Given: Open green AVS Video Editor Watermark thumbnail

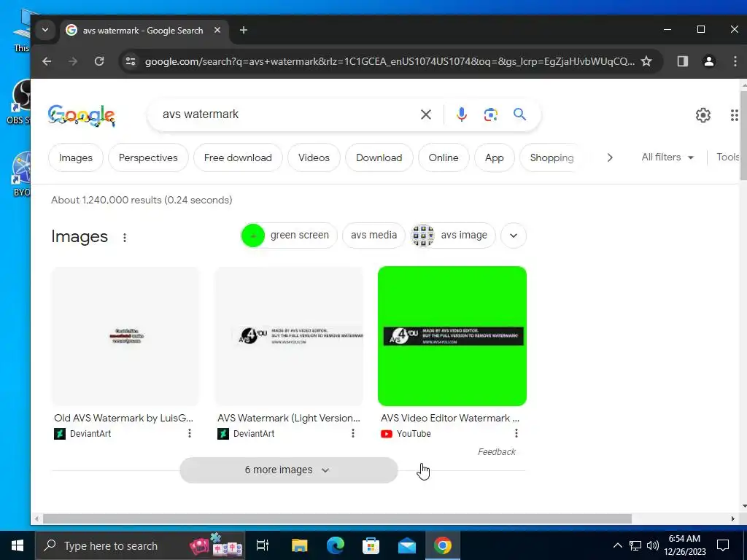Looking at the screenshot, I should coord(452,336).
